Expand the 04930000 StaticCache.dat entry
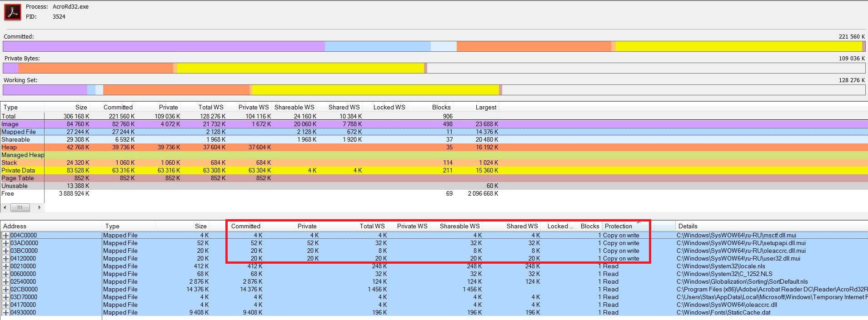Image resolution: width=868 pixels, height=320 pixels. pos(6,313)
